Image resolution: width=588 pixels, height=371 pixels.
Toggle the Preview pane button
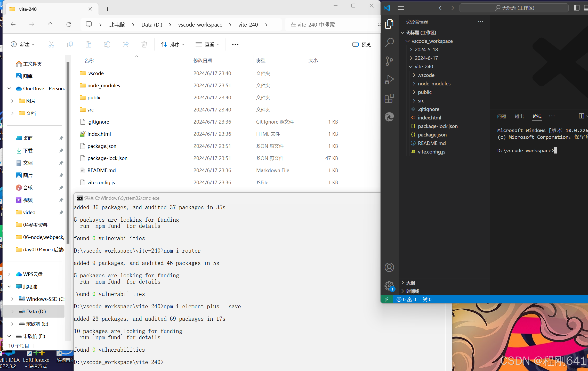point(361,44)
